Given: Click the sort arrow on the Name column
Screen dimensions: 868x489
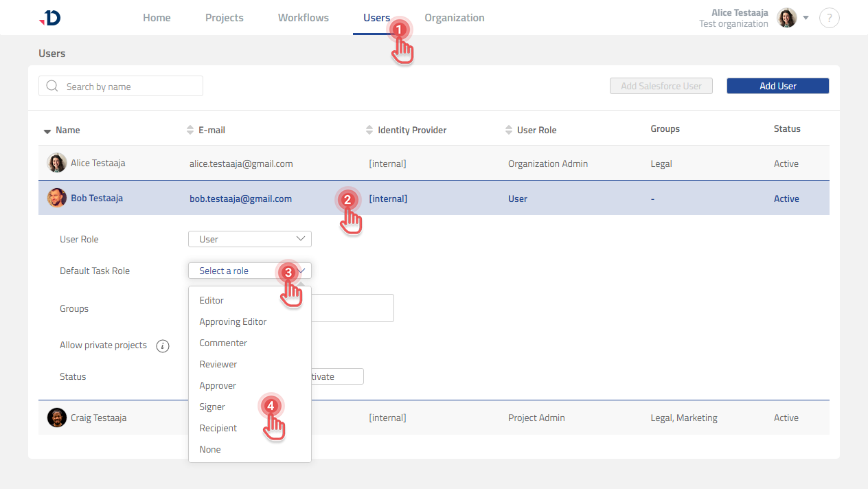Looking at the screenshot, I should coord(47,130).
